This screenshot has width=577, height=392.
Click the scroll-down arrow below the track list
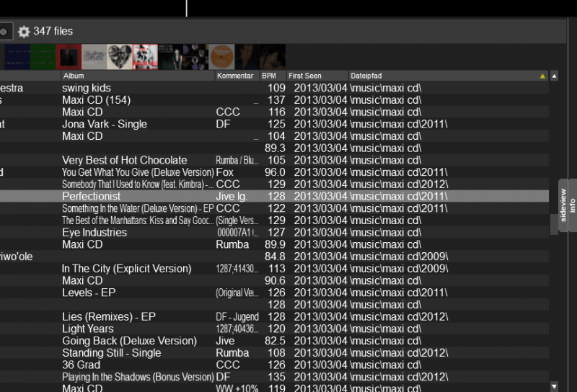(x=554, y=386)
